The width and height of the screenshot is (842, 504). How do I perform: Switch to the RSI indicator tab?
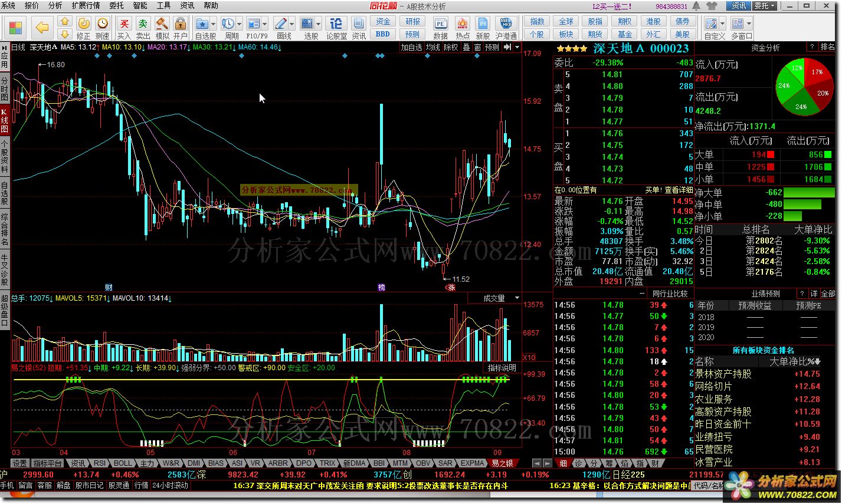[100, 463]
